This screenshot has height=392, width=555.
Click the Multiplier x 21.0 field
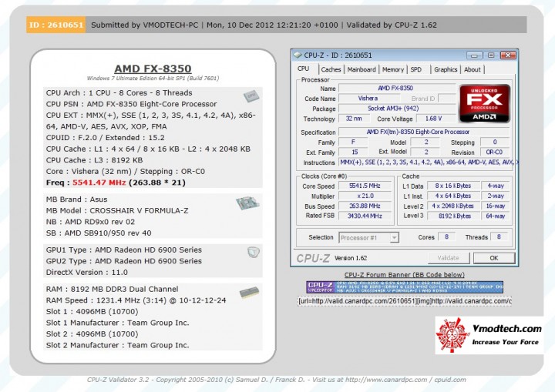[x=365, y=196]
